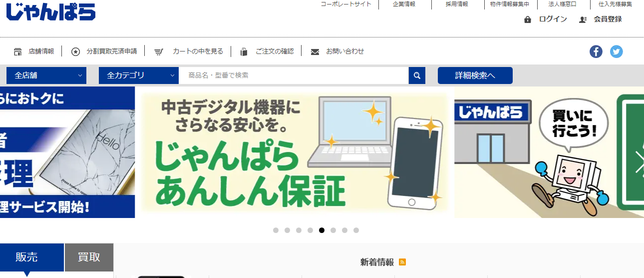
Task: Open the Facebook icon link
Action: click(596, 51)
